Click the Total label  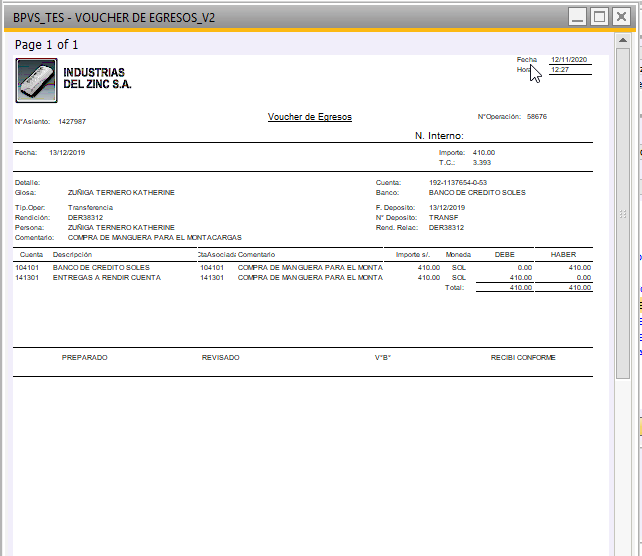coord(454,288)
